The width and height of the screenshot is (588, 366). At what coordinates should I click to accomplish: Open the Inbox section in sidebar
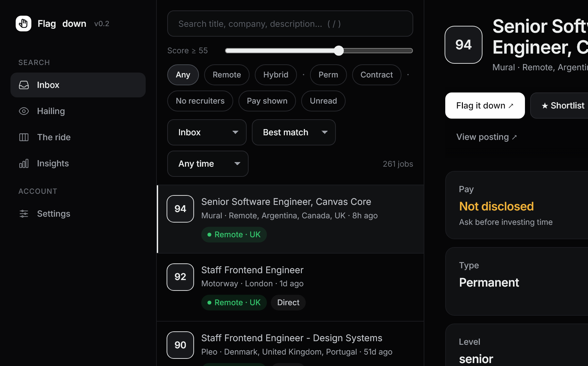pos(78,85)
